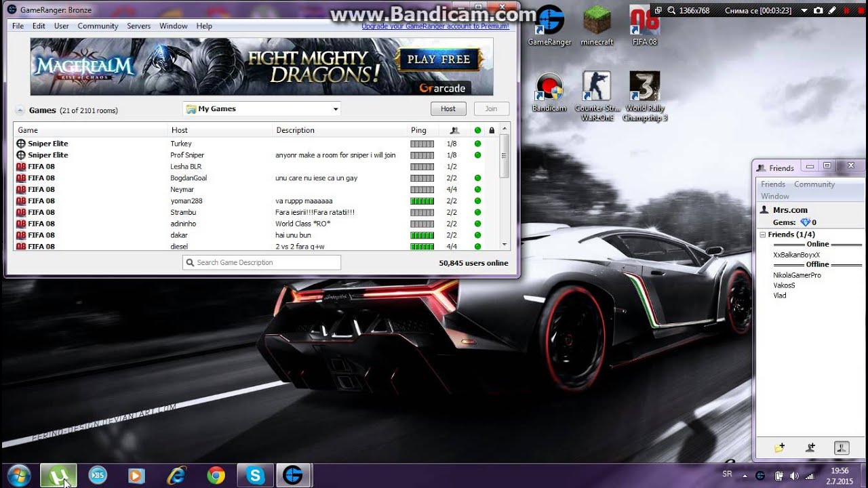Select online friend XxBalkanBoyxX
The width and height of the screenshot is (868, 488).
click(796, 255)
